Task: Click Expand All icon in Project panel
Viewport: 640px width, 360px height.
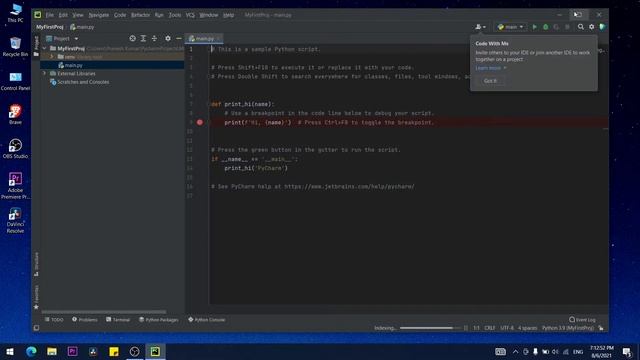Action: [143, 38]
